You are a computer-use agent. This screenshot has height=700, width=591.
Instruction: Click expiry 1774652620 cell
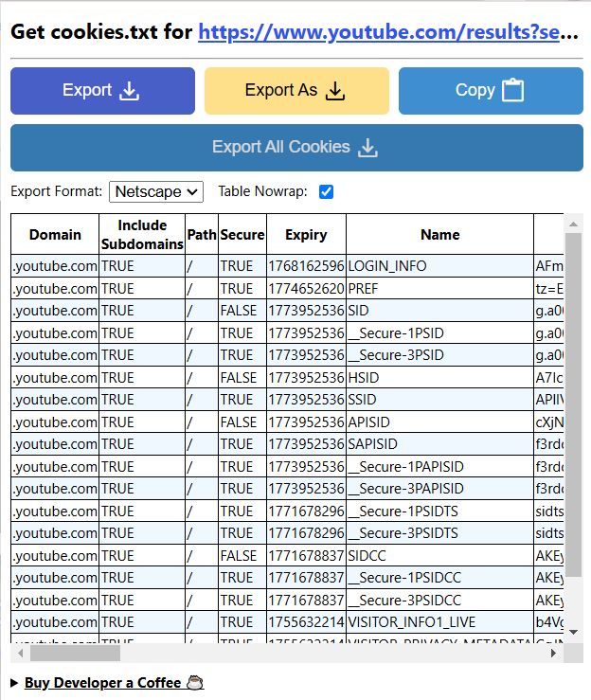point(306,288)
